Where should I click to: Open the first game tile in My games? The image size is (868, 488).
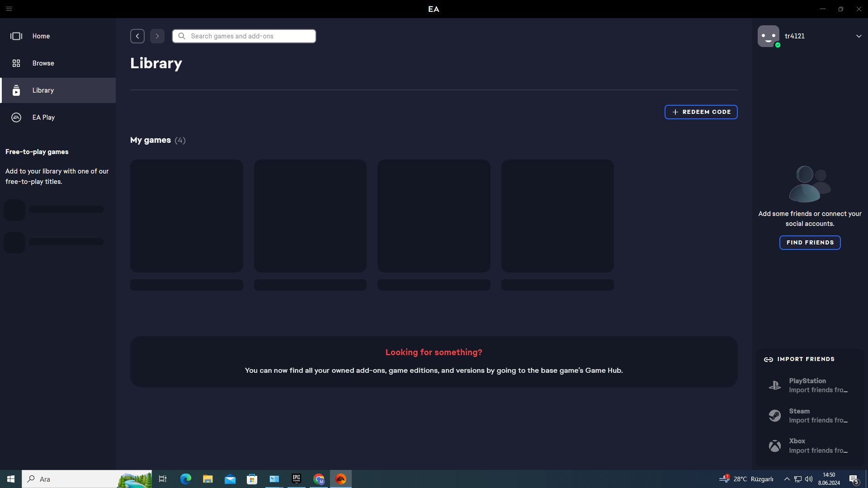click(187, 216)
